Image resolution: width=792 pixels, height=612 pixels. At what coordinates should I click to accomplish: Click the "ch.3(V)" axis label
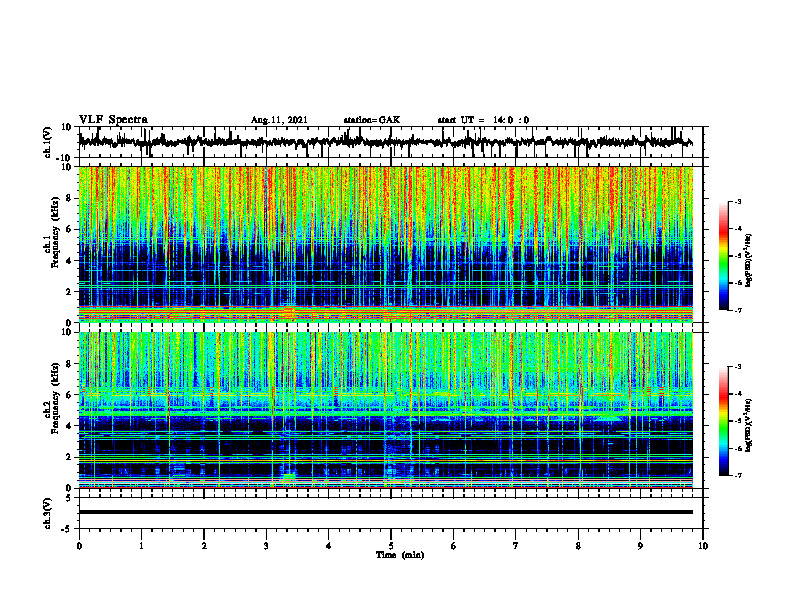coord(47,513)
